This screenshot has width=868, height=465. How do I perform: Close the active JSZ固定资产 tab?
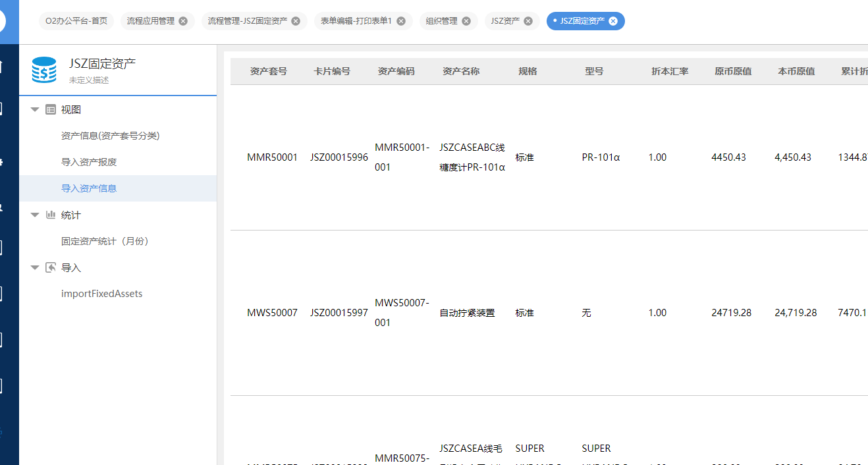tap(613, 21)
